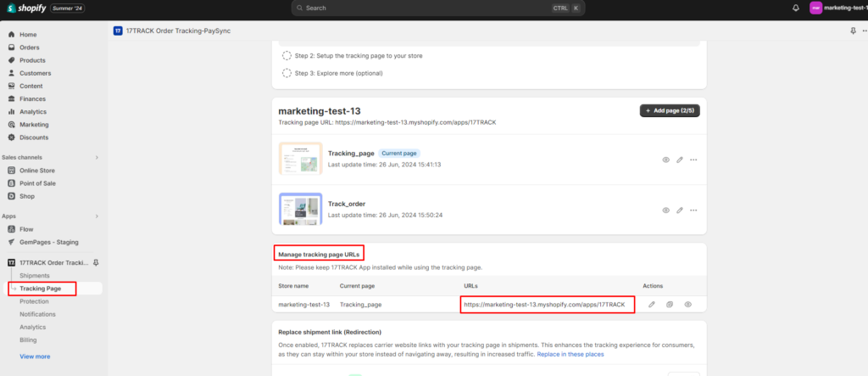Open more options for Tracking_page

[693, 160]
